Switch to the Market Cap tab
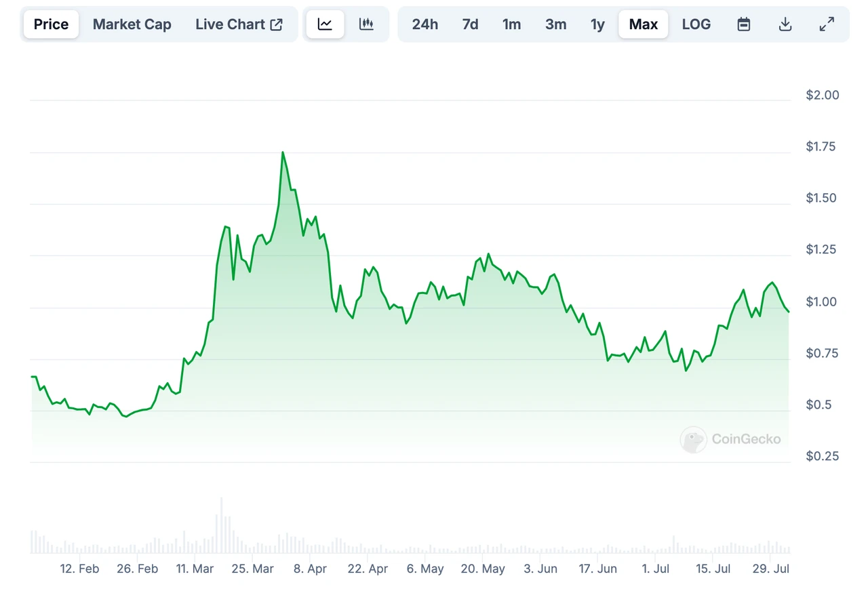Image resolution: width=868 pixels, height=591 pixels. (132, 24)
